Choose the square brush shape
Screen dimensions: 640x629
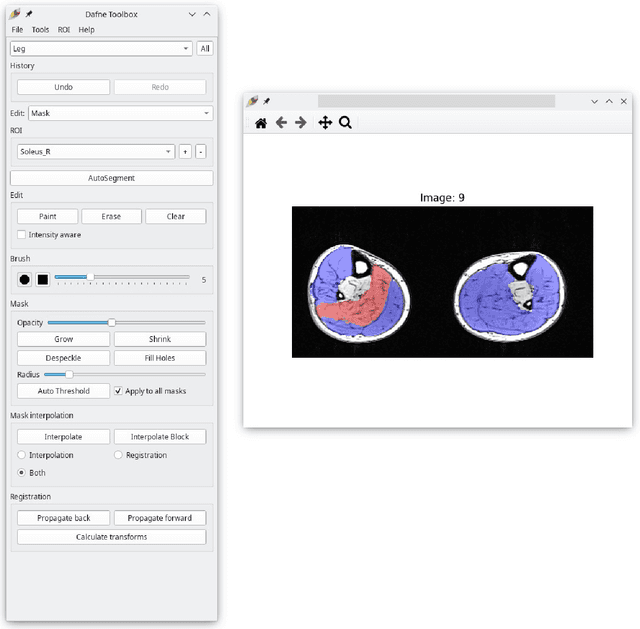[42, 279]
